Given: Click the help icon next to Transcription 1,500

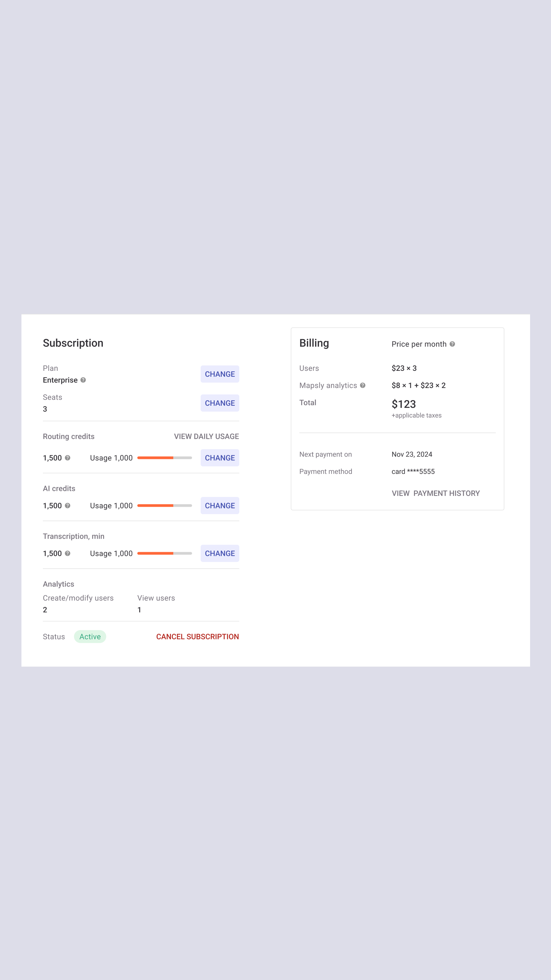Looking at the screenshot, I should click(x=68, y=553).
